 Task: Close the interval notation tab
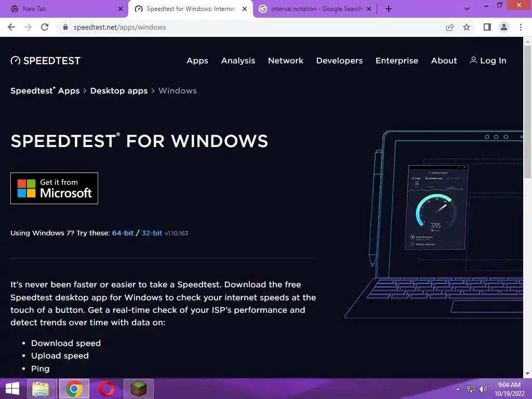369,9
